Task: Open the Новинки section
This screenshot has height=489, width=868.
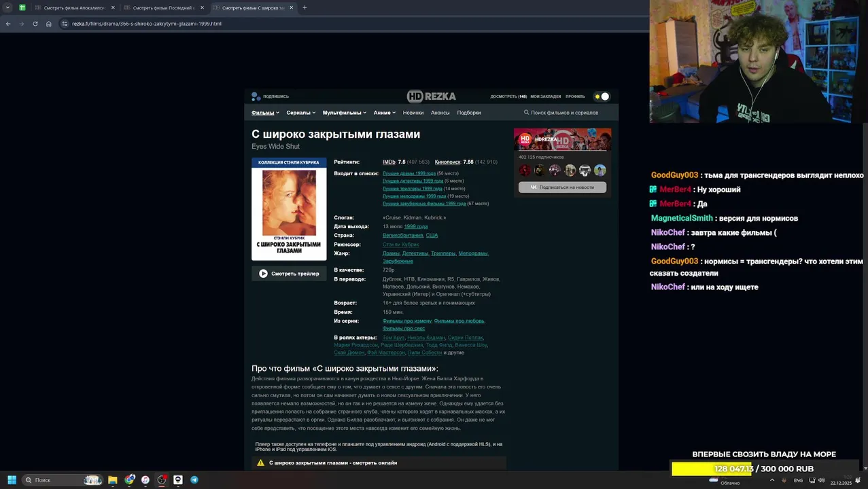Action: tap(413, 113)
